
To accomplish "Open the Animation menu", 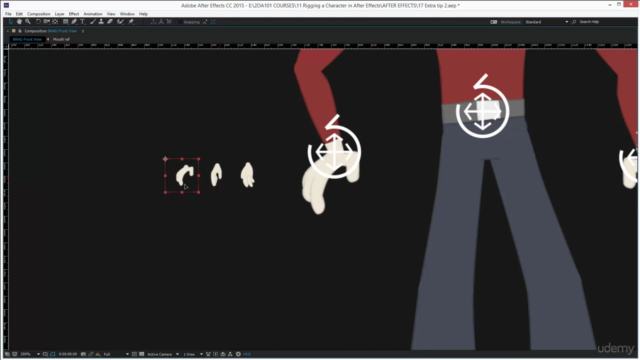I will [x=93, y=14].
